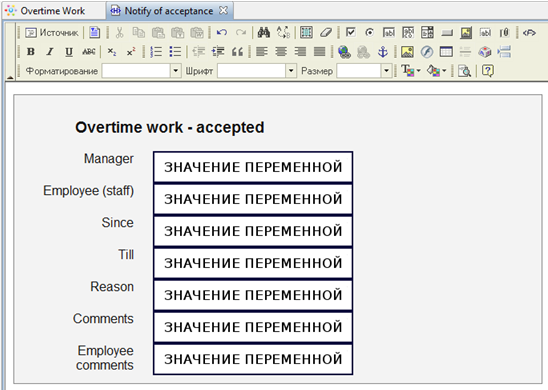Insert a numbered list

(x=156, y=52)
